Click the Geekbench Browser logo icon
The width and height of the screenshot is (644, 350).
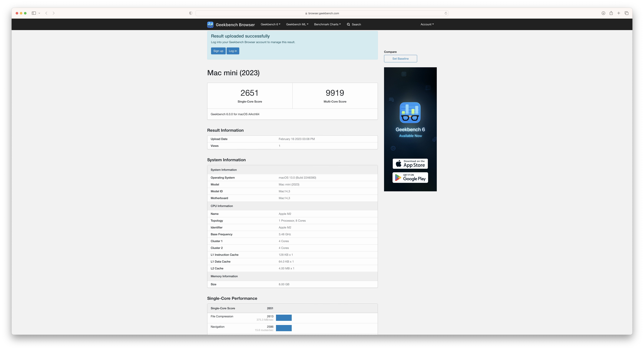[x=210, y=24]
